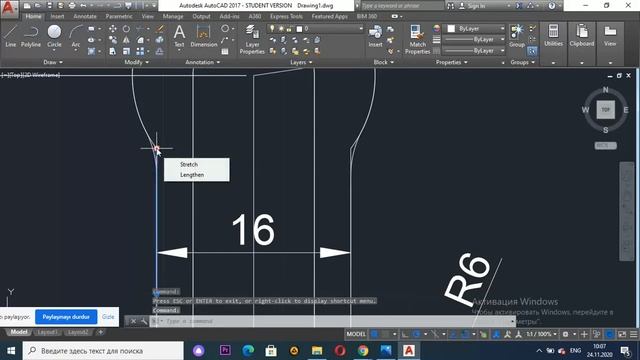The image size is (640, 360).
Task: Toggle layer 0 on/off lightbulb
Action: coord(272,29)
